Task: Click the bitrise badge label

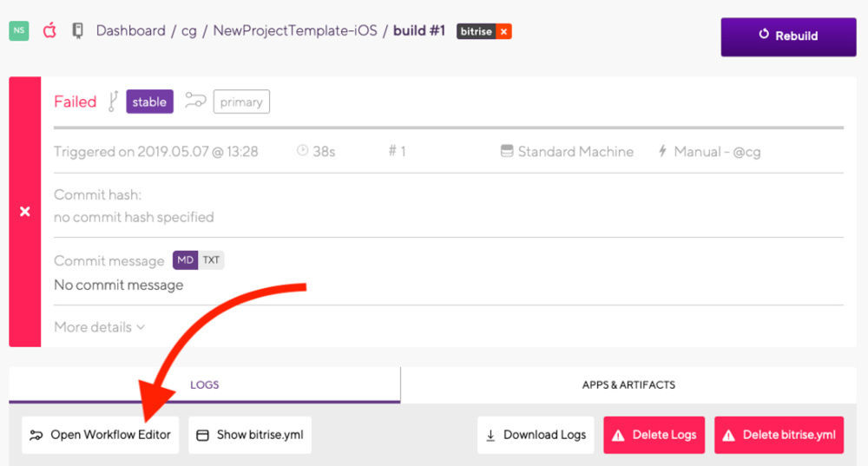Action: pyautogui.click(x=476, y=31)
